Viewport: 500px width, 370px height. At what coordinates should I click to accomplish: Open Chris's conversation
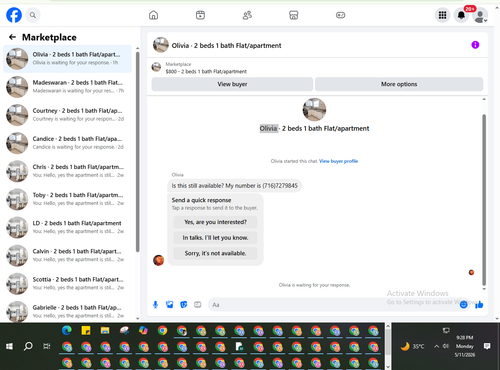tap(67, 171)
